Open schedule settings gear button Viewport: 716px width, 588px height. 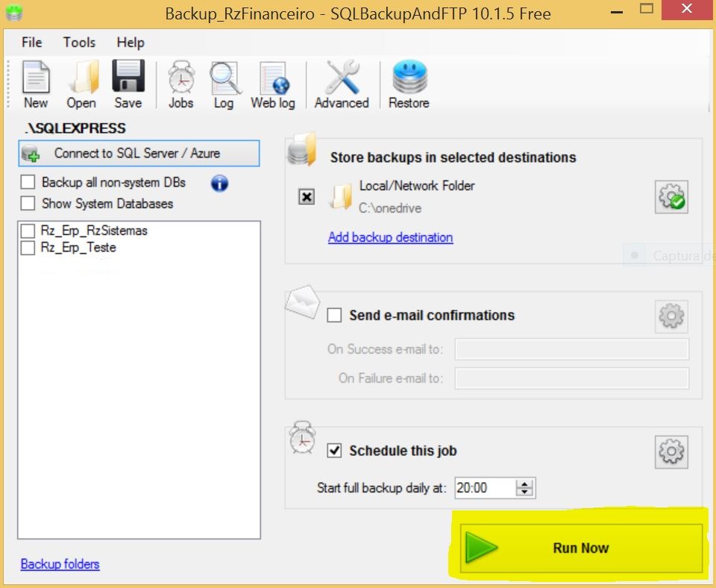(x=671, y=451)
